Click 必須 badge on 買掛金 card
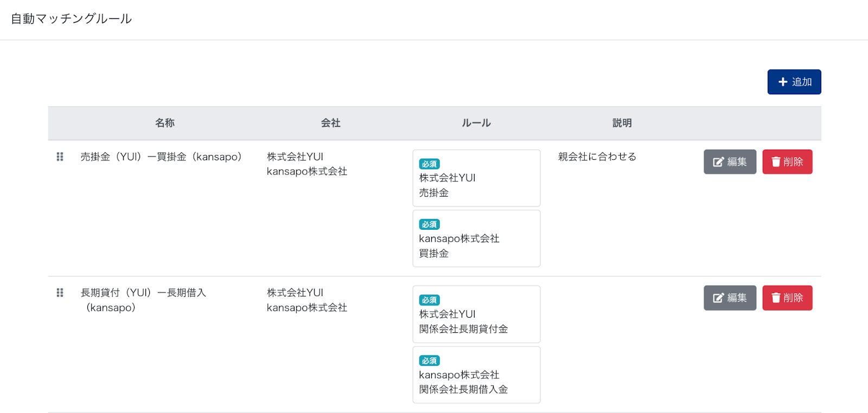 point(429,224)
